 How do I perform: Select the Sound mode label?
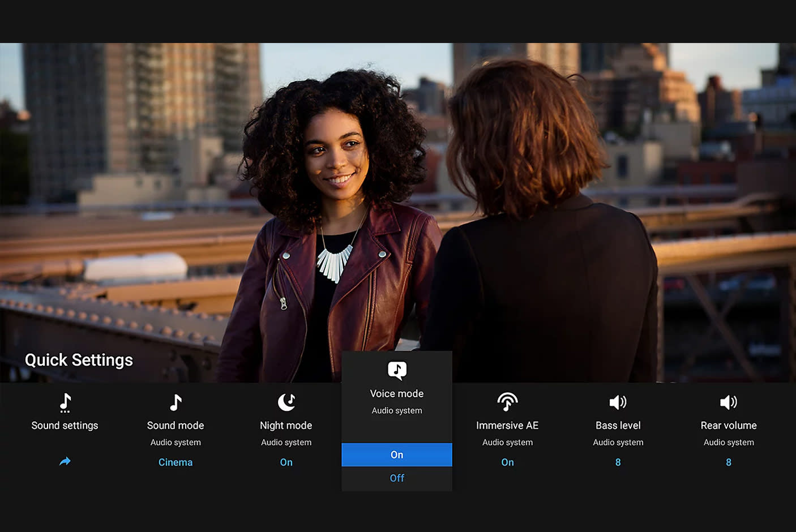[x=176, y=426]
